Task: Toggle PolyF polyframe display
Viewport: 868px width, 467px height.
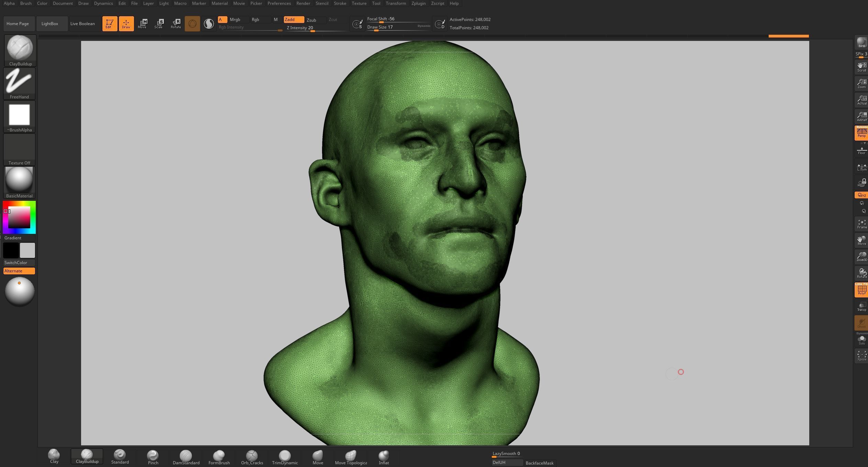Action: [x=861, y=290]
